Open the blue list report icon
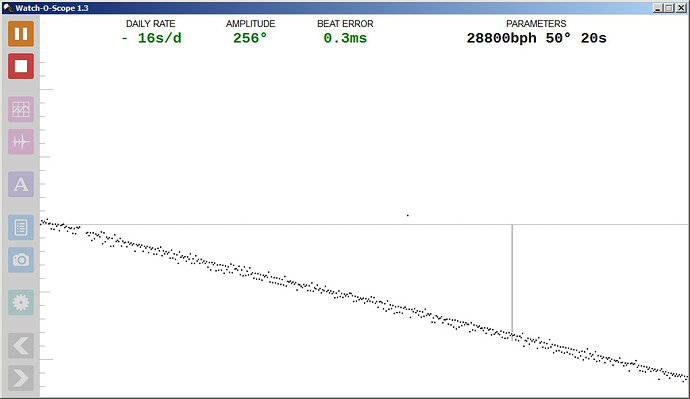This screenshot has width=690, height=399. coord(21,227)
